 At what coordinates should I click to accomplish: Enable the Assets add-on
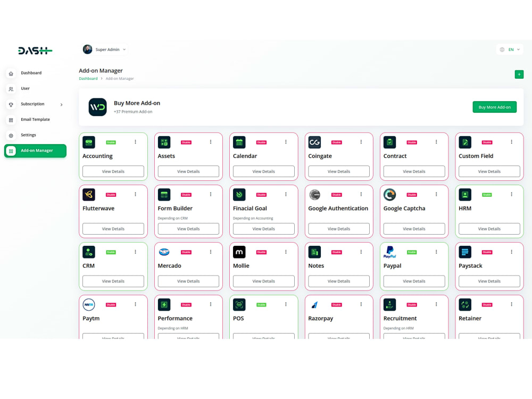click(186, 142)
